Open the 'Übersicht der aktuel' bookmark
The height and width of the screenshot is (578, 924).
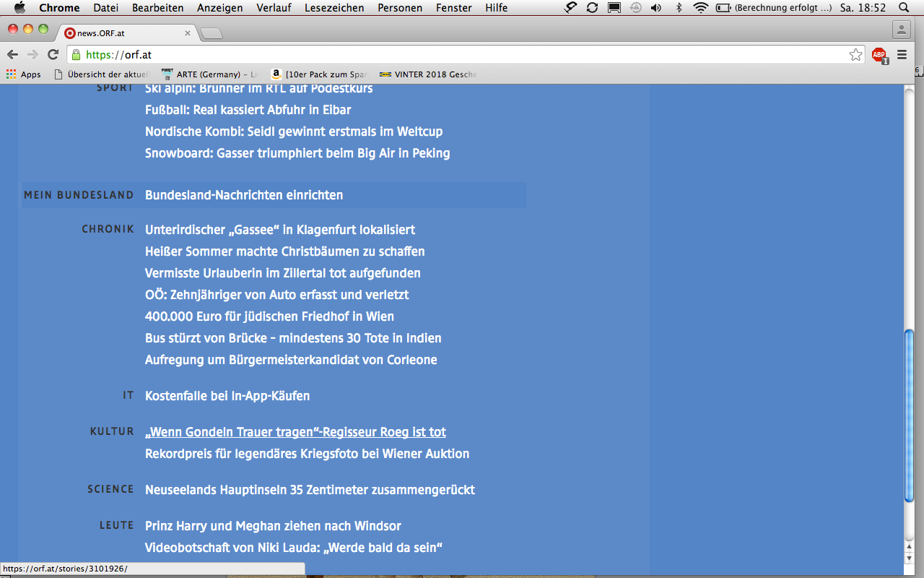[102, 74]
